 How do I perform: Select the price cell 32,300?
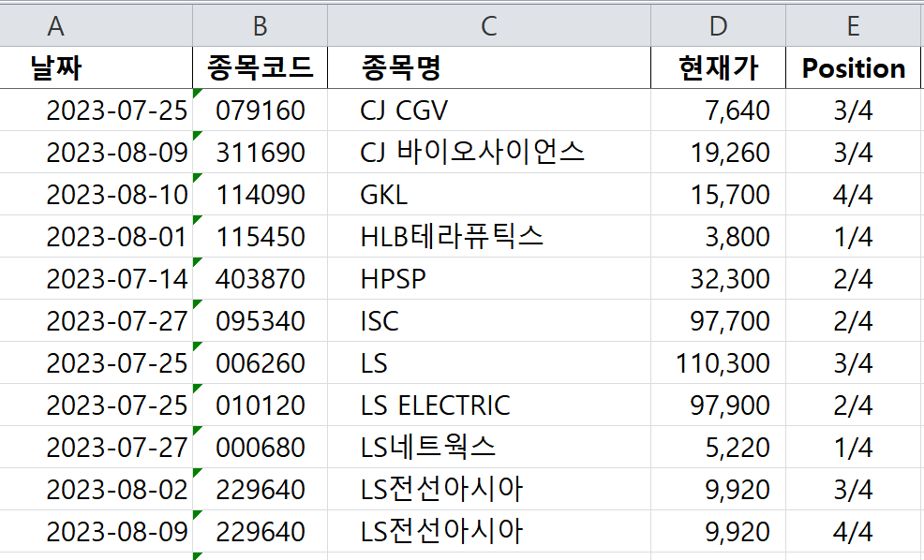click(718, 278)
